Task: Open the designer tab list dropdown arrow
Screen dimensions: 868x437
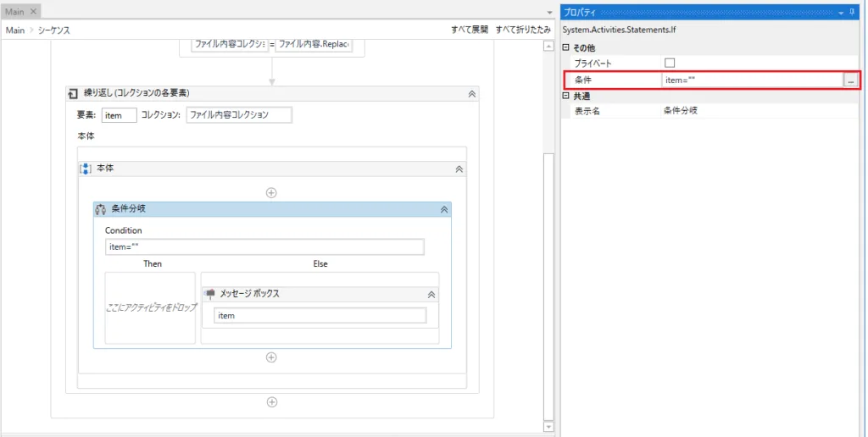Action: coord(549,12)
